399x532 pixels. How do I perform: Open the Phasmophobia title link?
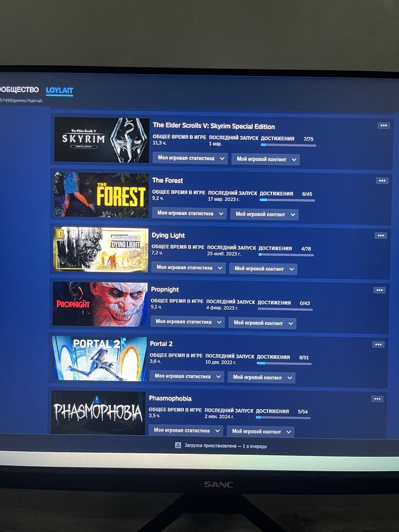coord(170,398)
